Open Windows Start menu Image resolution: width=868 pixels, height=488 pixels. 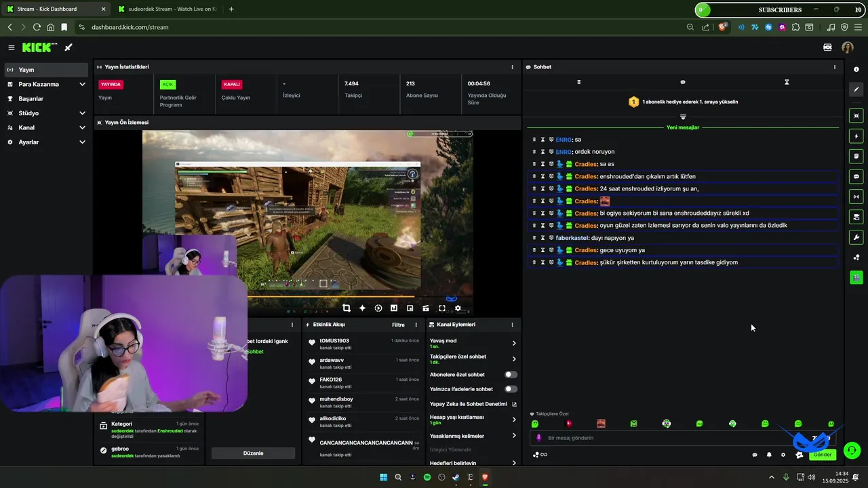384,477
